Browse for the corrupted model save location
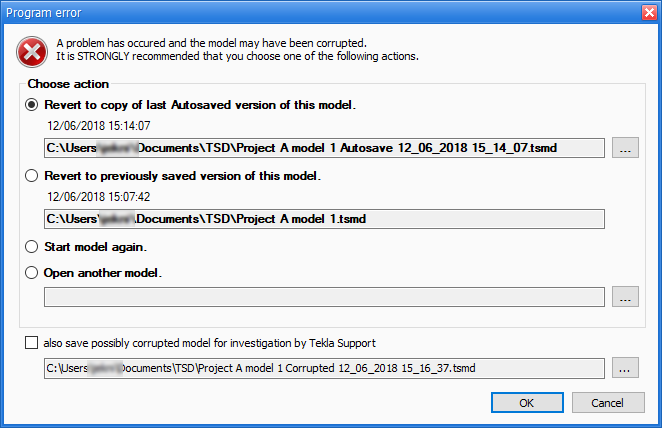The width and height of the screenshot is (662, 428). point(626,368)
